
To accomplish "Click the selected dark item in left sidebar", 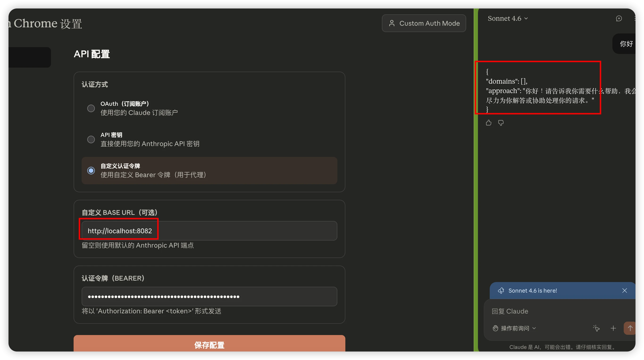I will pos(29,57).
